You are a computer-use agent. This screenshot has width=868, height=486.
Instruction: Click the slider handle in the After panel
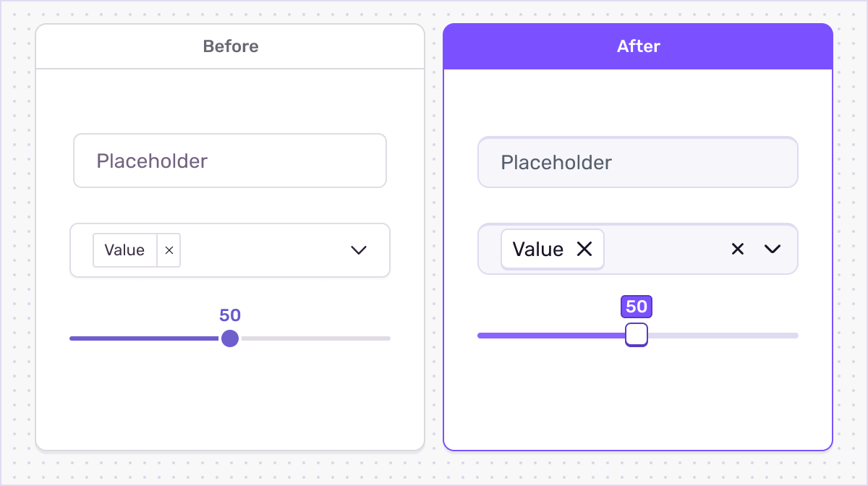pos(636,335)
